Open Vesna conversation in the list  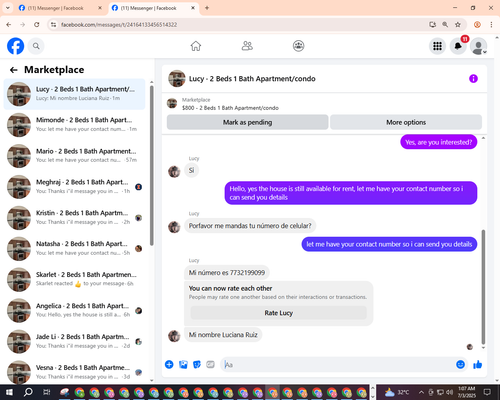click(74, 372)
